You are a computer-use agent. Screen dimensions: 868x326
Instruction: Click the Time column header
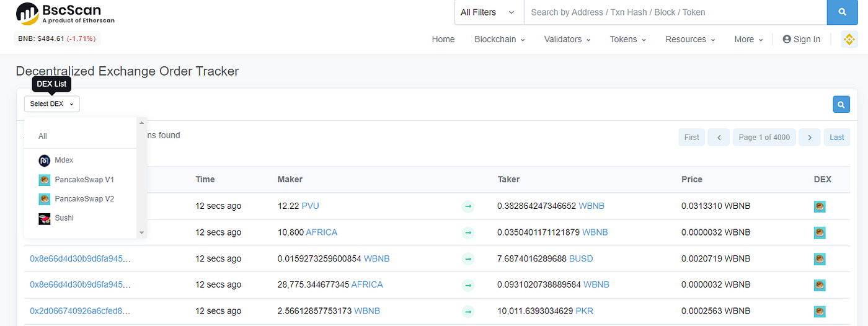tap(205, 180)
